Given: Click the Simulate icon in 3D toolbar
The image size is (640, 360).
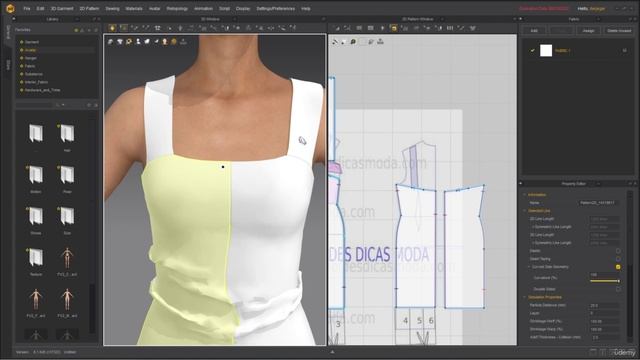Looking at the screenshot, I should pos(112,28).
